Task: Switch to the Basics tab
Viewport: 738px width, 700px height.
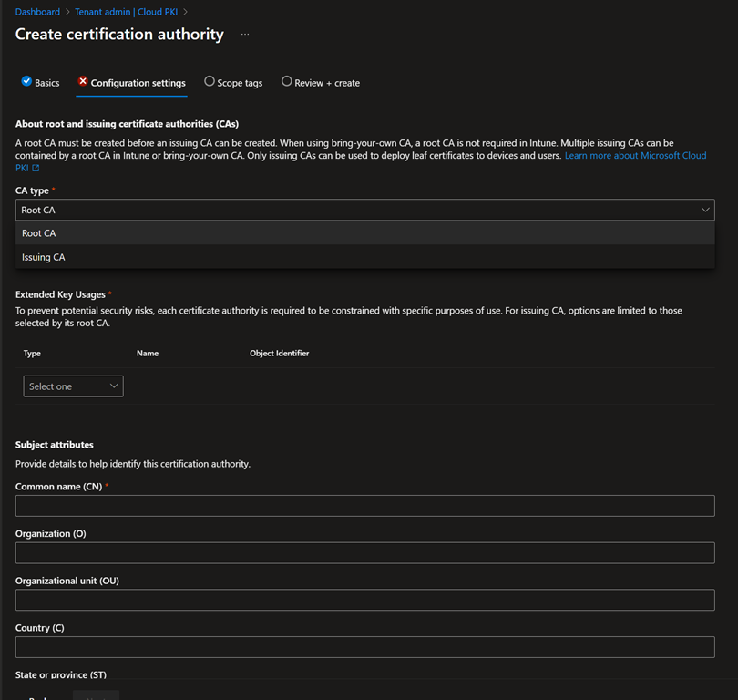Action: click(46, 83)
